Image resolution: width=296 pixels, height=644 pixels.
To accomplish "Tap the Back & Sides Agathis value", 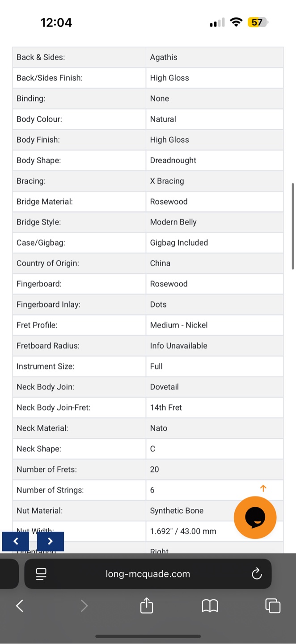I will (x=164, y=57).
